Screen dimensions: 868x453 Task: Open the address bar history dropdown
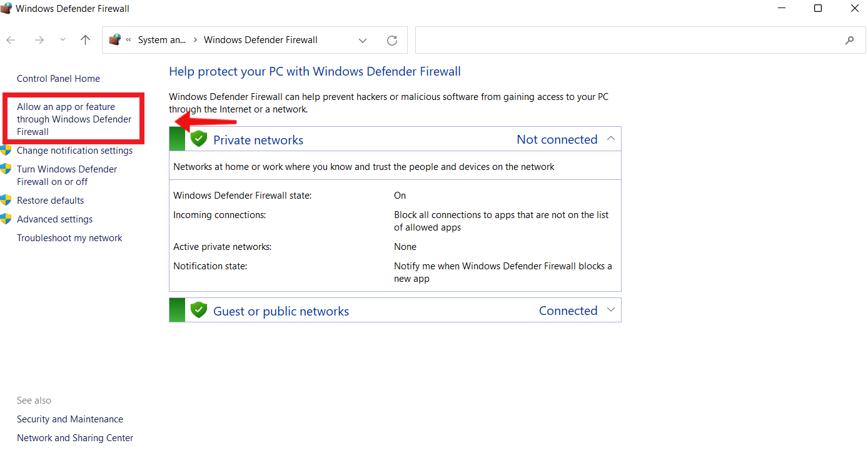click(363, 41)
